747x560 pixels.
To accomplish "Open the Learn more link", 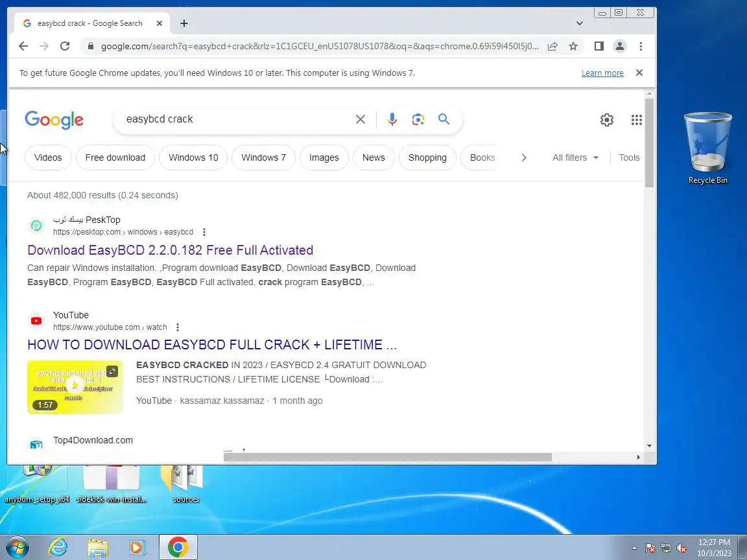I will (x=602, y=73).
